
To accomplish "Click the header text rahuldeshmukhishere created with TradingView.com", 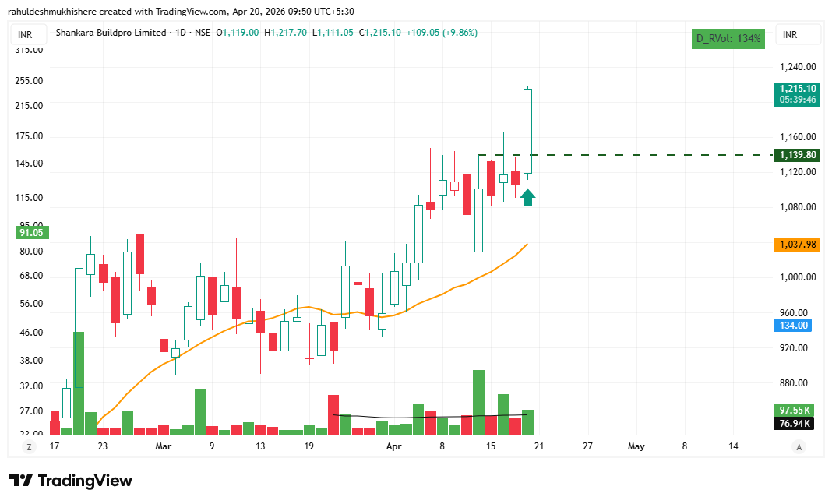I will pos(118,11).
